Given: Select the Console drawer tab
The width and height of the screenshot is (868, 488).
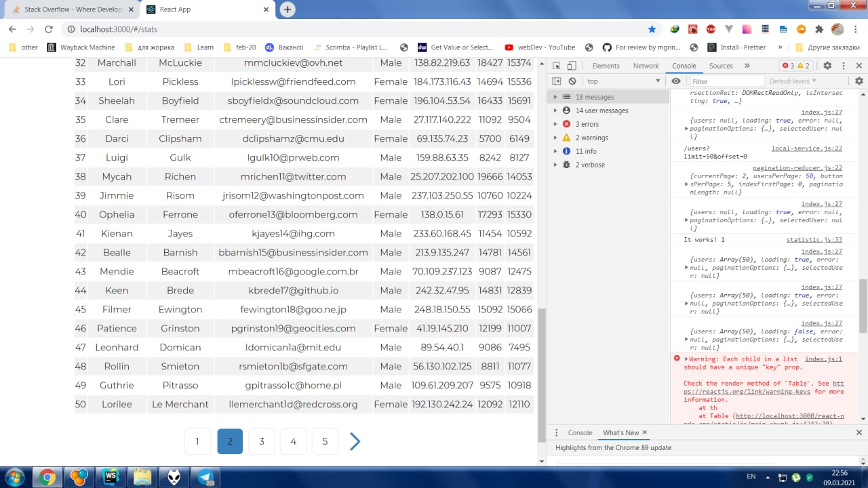Looking at the screenshot, I should pos(580,432).
